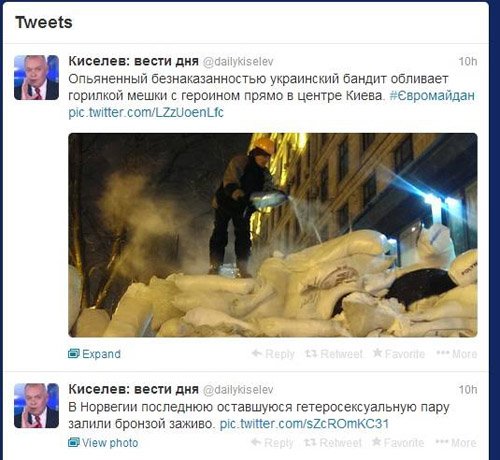Click @dailykiselev handle in first tweet

(238, 62)
